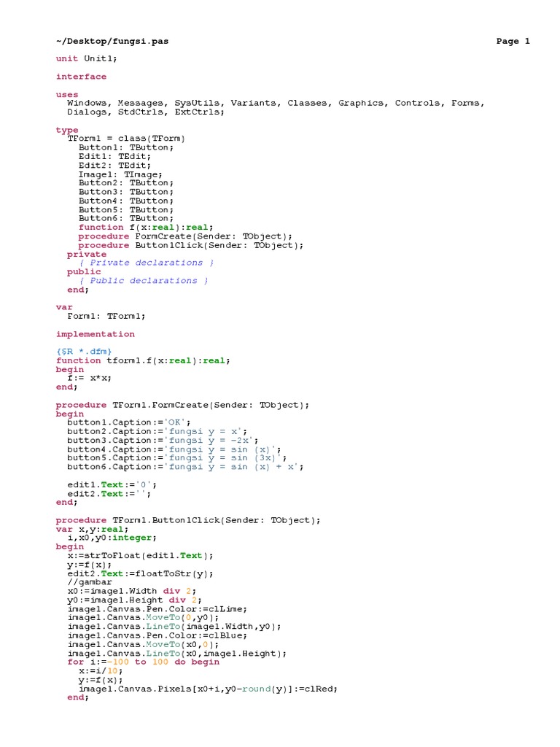Click the 'uses' keyword
Viewport: 560px width, 747px height.
tap(66, 94)
